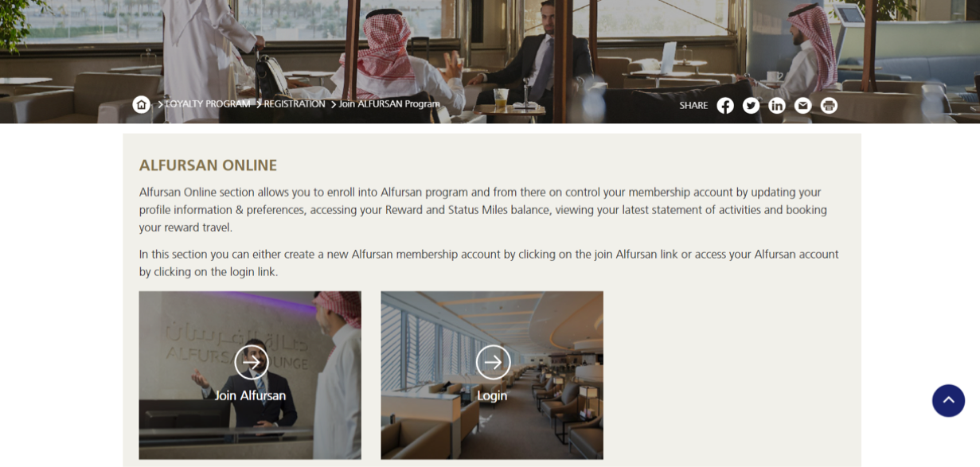Image resolution: width=980 pixels, height=467 pixels.
Task: Click the circled arrow above Login
Action: click(493, 362)
